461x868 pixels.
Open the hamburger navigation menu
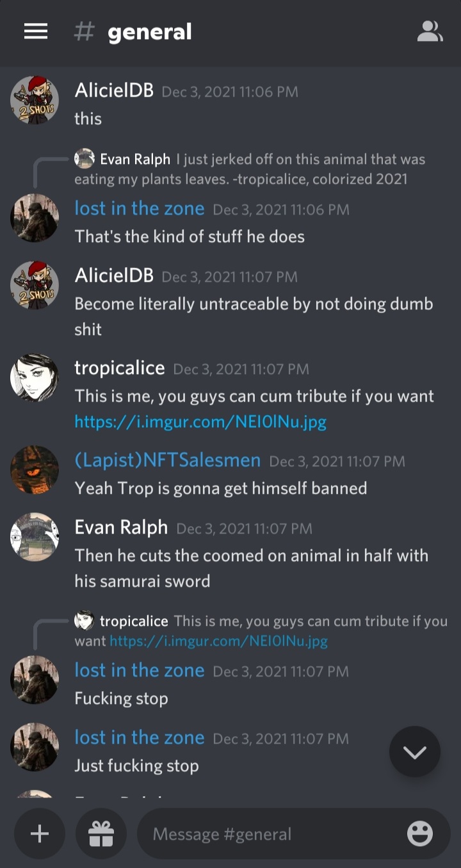(x=36, y=31)
